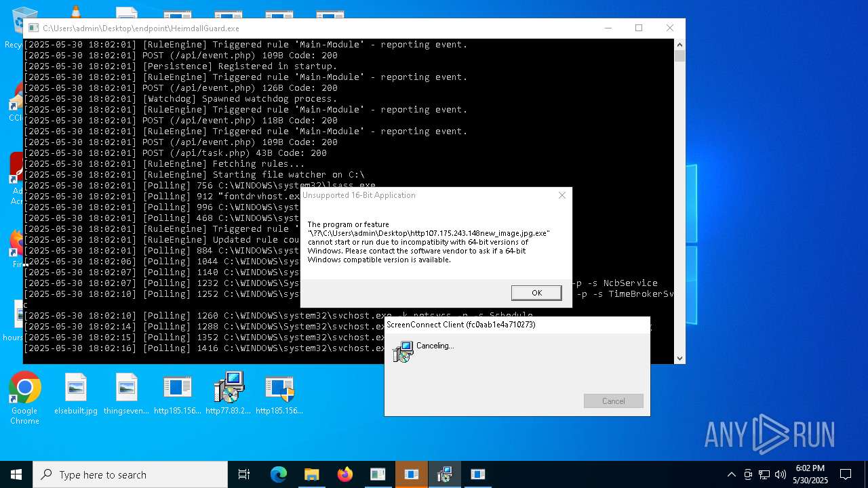Open the notification center icon
Image resolution: width=868 pixels, height=488 pixels.
[x=846, y=474]
